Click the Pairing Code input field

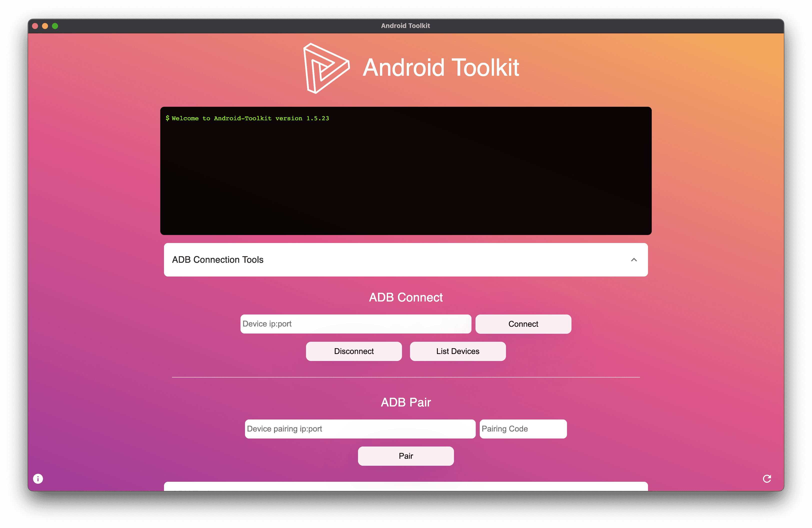pos(523,428)
